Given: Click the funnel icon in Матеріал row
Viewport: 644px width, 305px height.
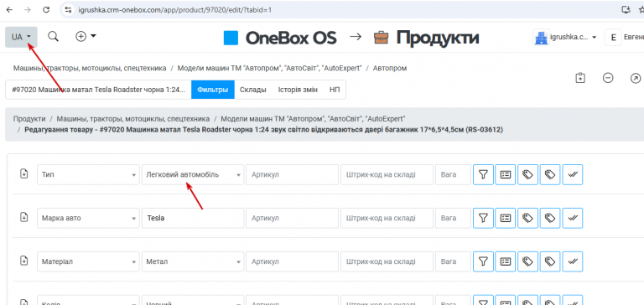Looking at the screenshot, I should [483, 261].
